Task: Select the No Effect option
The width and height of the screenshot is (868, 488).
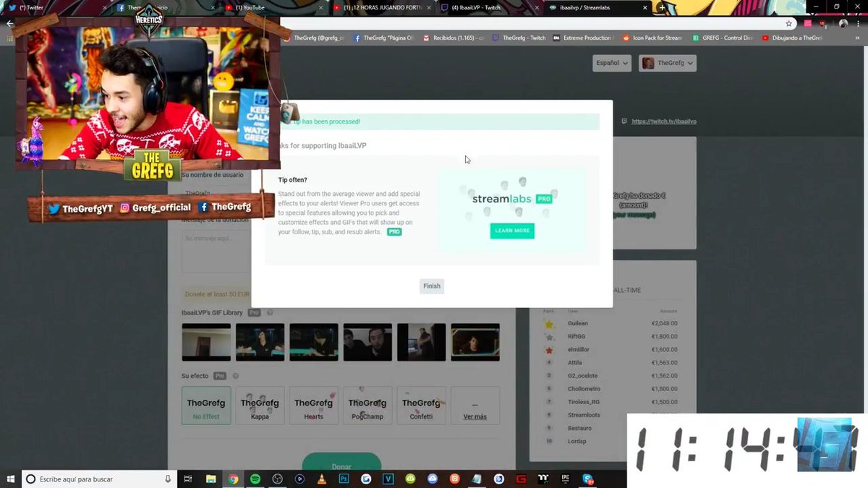Action: [x=206, y=406]
